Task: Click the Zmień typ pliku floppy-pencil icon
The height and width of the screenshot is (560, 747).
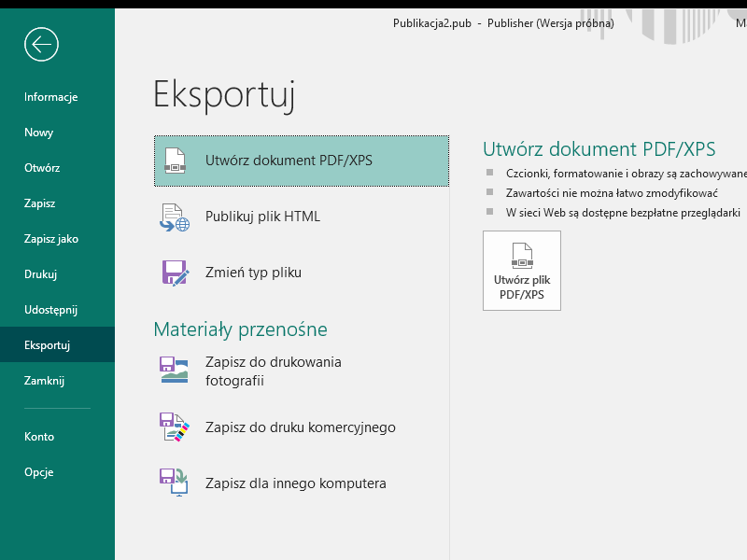Action: pyautogui.click(x=176, y=273)
